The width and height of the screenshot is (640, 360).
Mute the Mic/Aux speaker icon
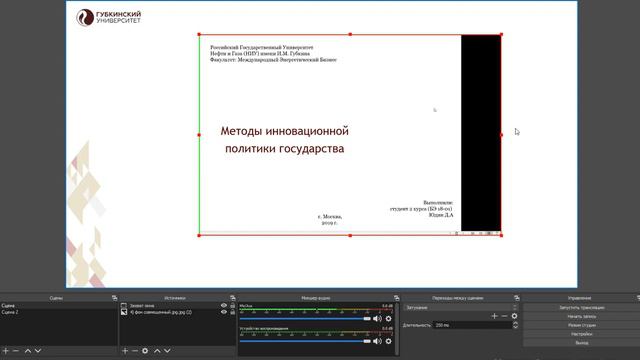click(377, 318)
